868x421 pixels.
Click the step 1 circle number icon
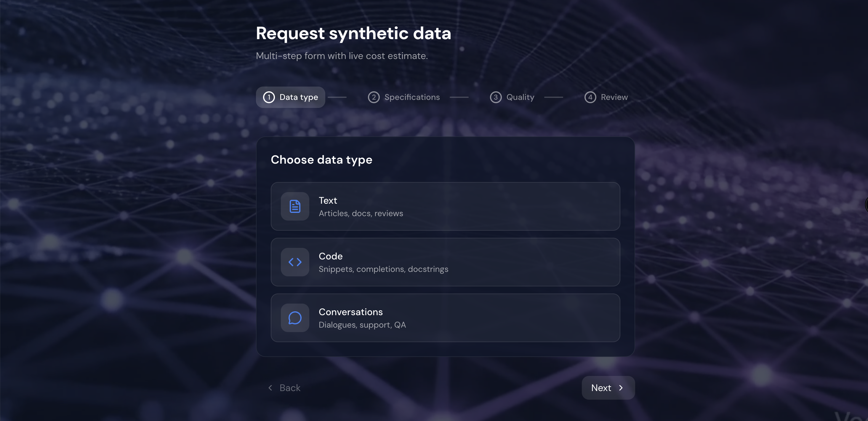(x=269, y=97)
